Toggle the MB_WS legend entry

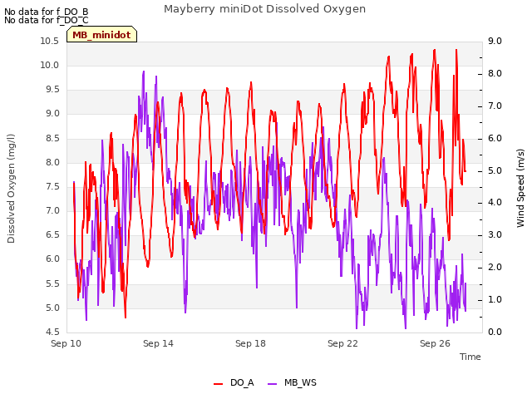click(292, 382)
